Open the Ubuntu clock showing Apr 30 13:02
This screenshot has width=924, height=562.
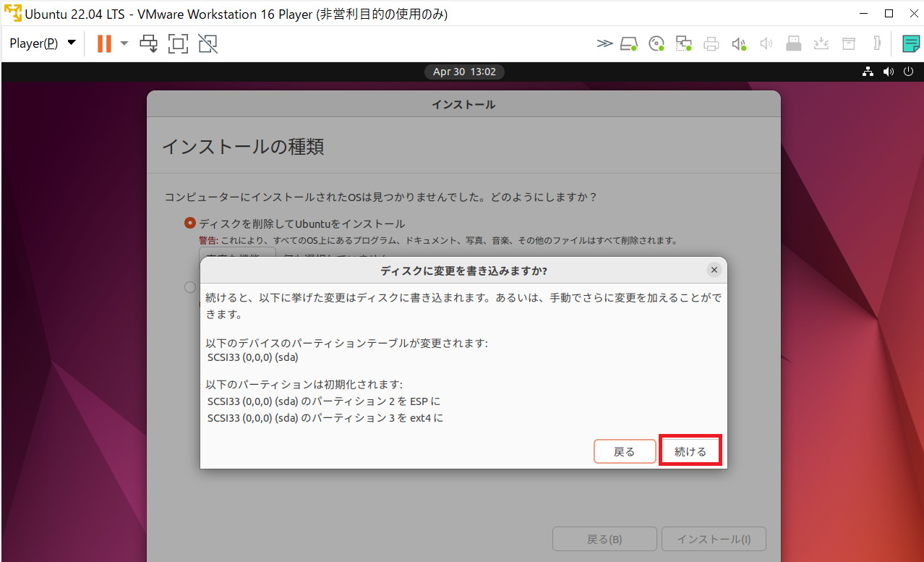[464, 72]
